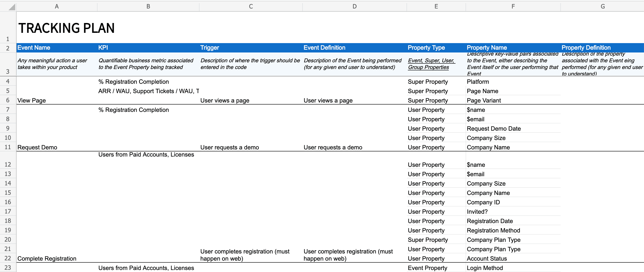The height and width of the screenshot is (272, 644).
Task: Select the % Registration Completion KPI cell
Action: (x=134, y=82)
